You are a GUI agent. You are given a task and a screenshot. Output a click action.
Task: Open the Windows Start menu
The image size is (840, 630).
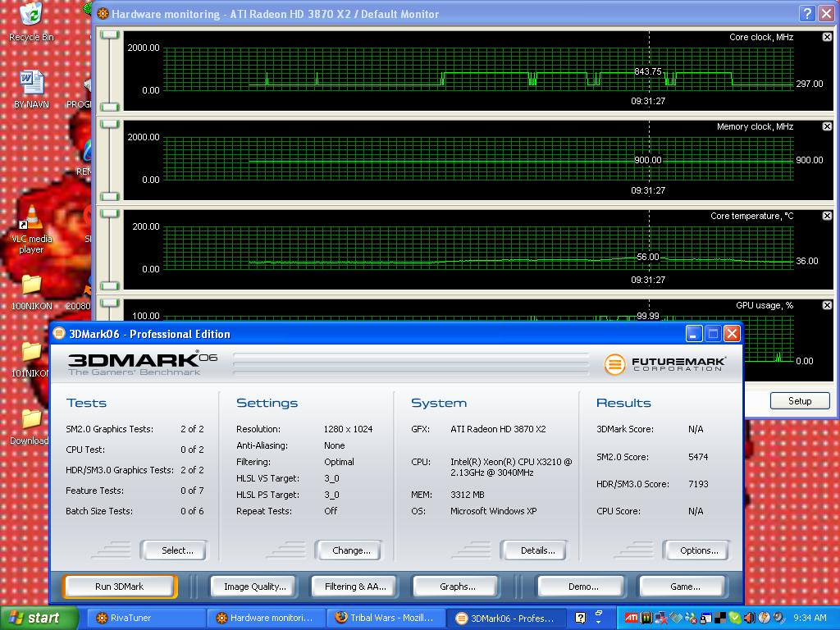pos(38,619)
